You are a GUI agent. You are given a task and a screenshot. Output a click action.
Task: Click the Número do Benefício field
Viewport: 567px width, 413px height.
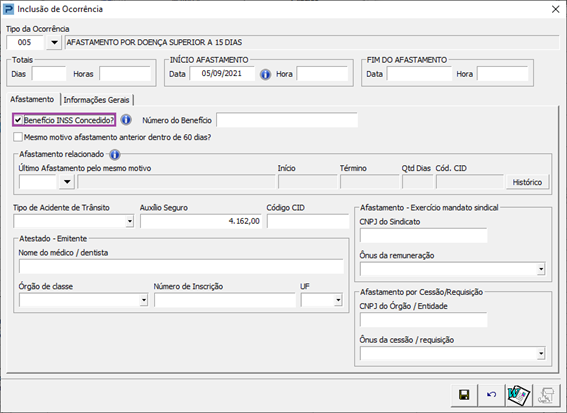point(287,120)
